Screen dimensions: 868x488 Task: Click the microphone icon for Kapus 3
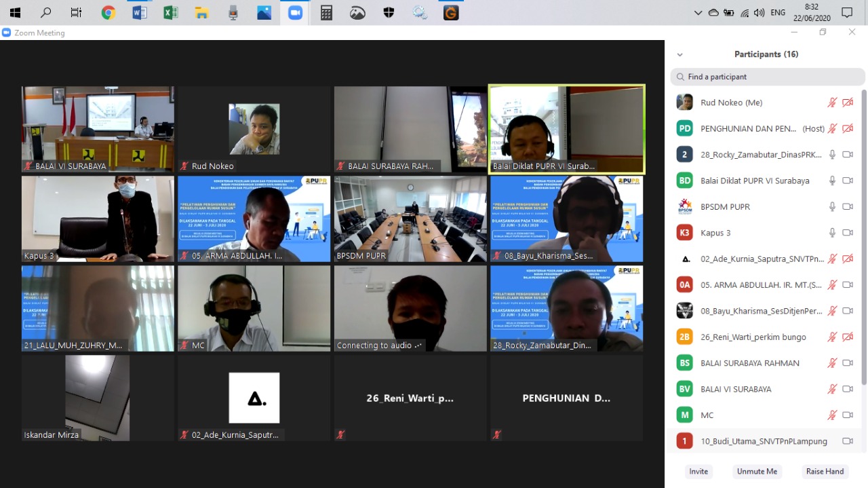click(832, 233)
